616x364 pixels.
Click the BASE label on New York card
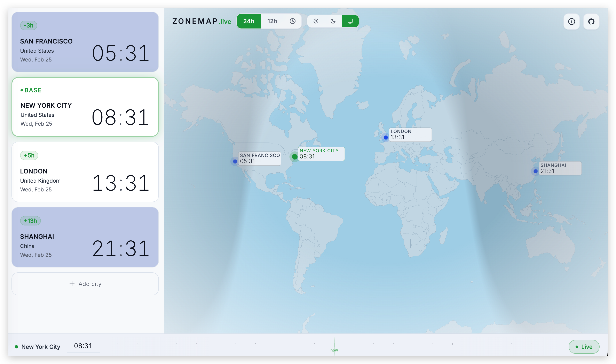tap(31, 90)
